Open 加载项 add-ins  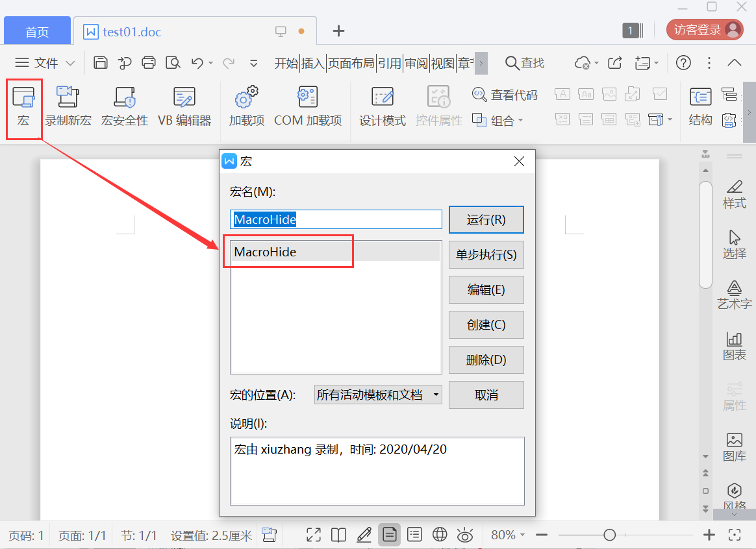[246, 107]
